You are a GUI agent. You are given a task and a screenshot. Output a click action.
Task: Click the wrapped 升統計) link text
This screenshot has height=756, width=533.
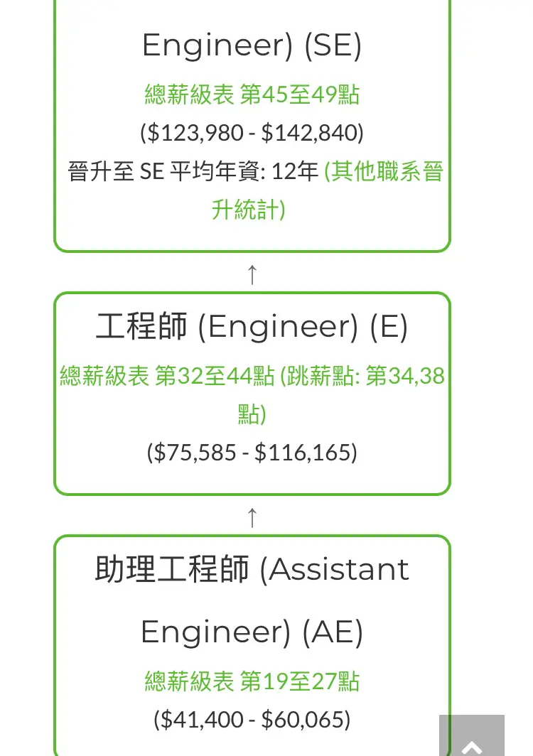point(249,210)
